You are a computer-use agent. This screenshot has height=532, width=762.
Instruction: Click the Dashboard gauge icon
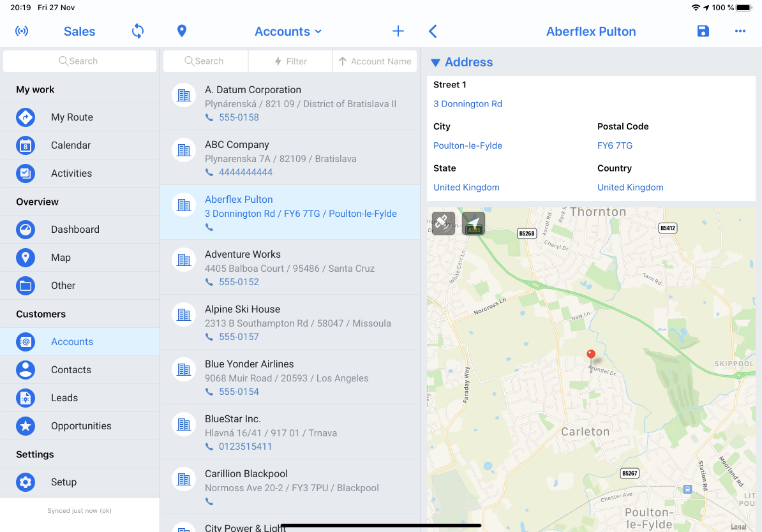click(x=26, y=229)
